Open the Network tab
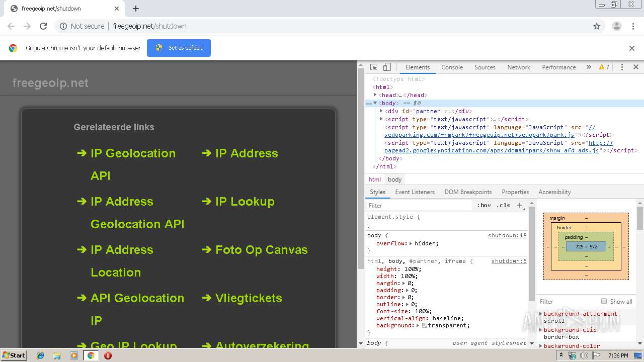The image size is (644, 362). [x=519, y=67]
